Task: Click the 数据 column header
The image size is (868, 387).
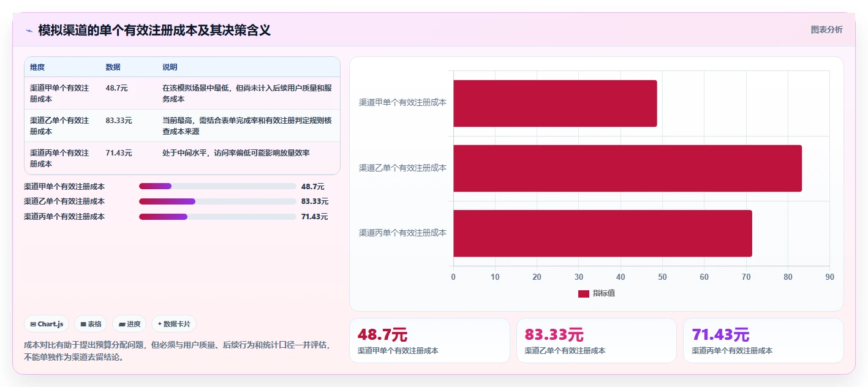Action: 113,67
